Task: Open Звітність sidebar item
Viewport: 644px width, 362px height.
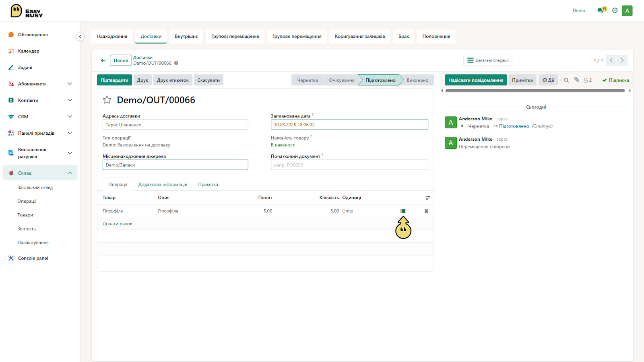Action: pyautogui.click(x=27, y=228)
